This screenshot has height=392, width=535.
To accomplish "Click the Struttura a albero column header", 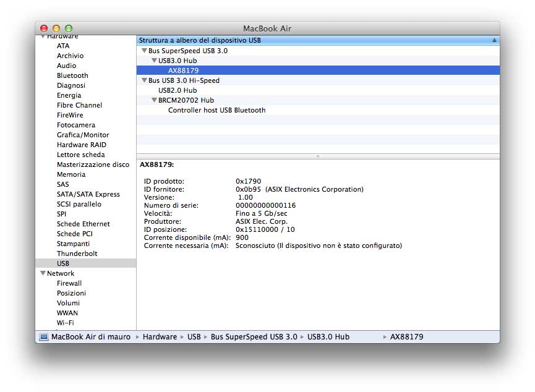I will (x=318, y=40).
